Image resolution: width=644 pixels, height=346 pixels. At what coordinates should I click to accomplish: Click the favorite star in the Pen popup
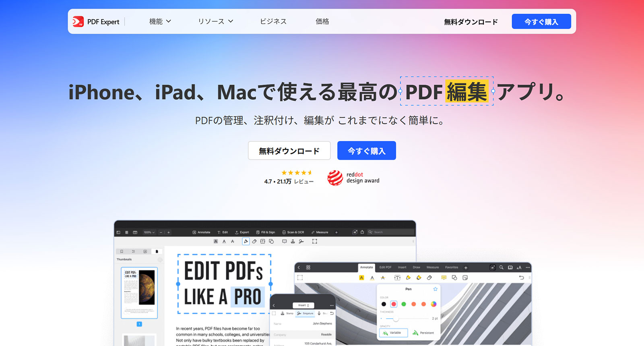pyautogui.click(x=435, y=289)
